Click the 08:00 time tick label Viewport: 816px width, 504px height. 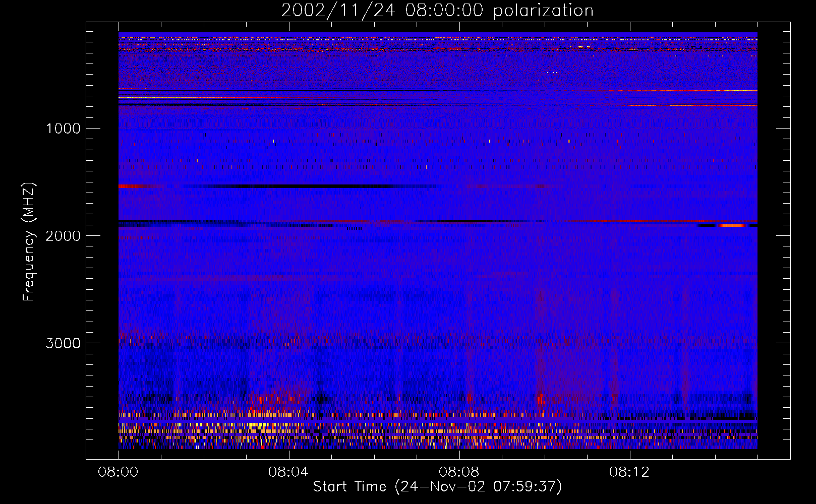(118, 472)
